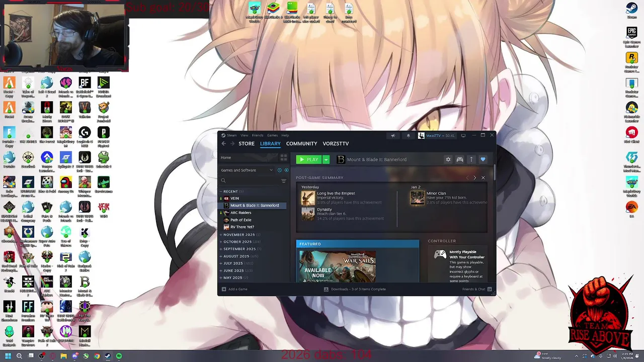Click the controller layout icon
This screenshot has width=644, height=362.
(460, 159)
